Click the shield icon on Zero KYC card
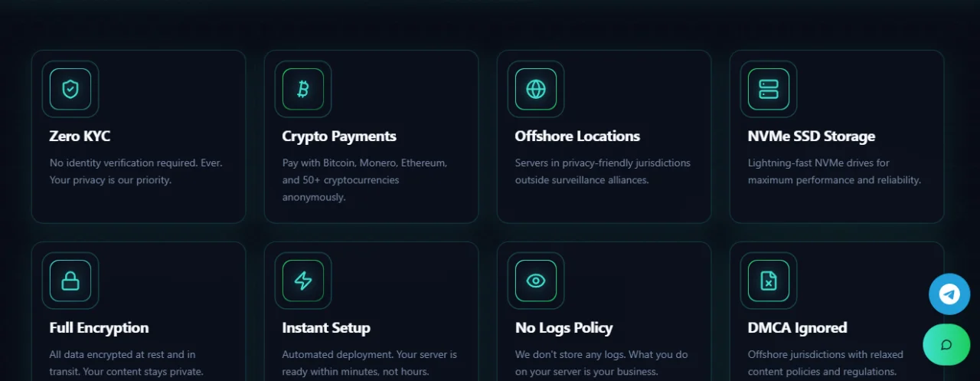Image resolution: width=980 pixels, height=381 pixels. (x=70, y=89)
